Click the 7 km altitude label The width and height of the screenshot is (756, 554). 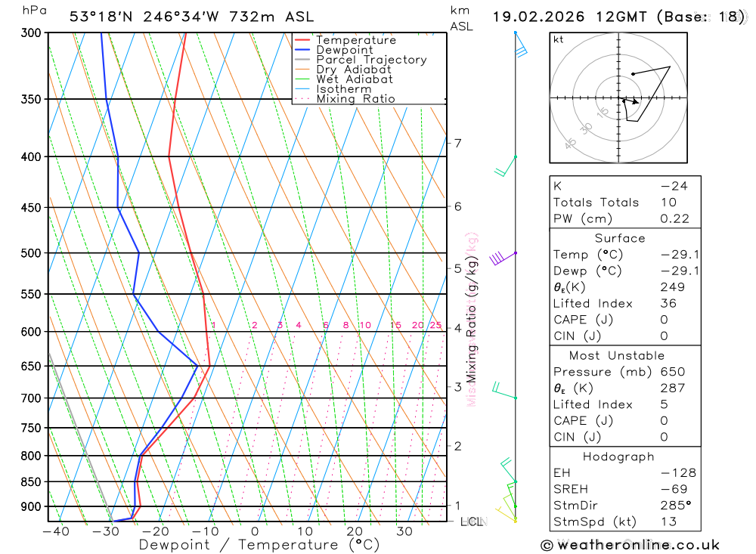(x=457, y=143)
